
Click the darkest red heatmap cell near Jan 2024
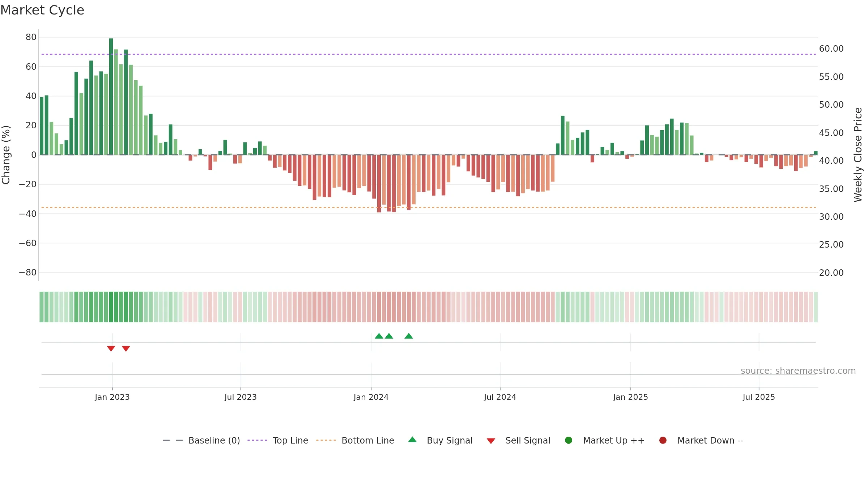(x=379, y=307)
